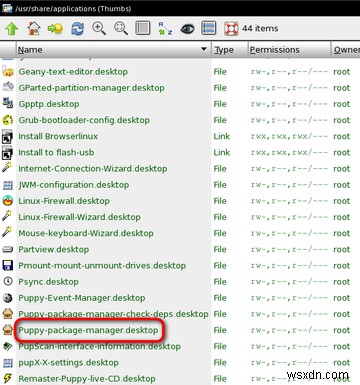Click the Puppy-package-manager-check-deps.desktop file name
This screenshot has height=385, width=360.
113,314
